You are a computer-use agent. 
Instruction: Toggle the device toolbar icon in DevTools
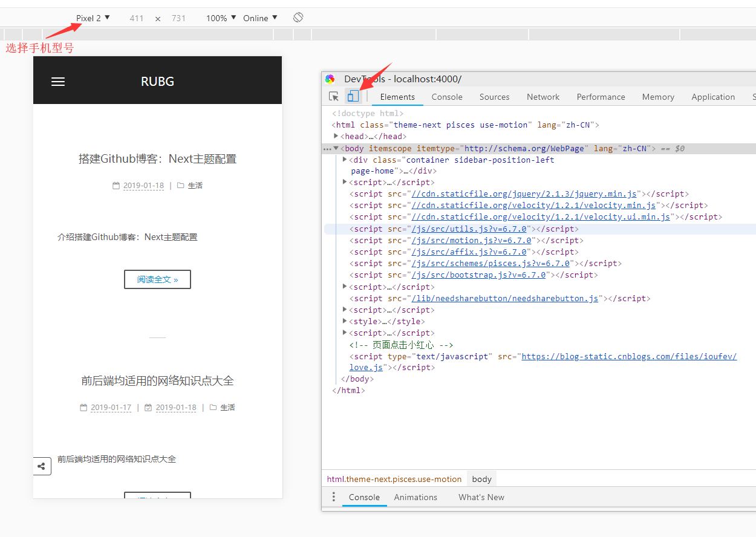[353, 96]
